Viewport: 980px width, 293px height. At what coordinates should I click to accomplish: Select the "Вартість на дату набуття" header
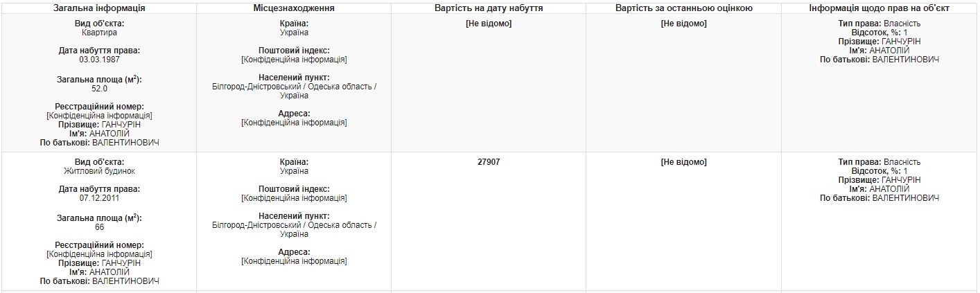[488, 8]
